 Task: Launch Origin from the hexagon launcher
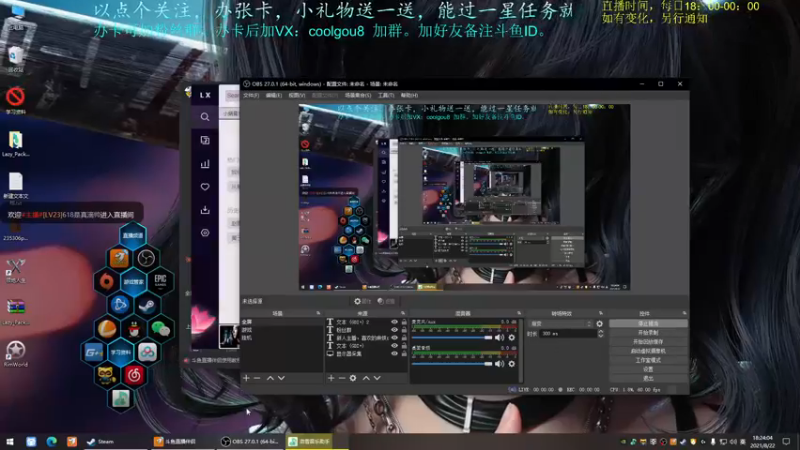[x=106, y=281]
